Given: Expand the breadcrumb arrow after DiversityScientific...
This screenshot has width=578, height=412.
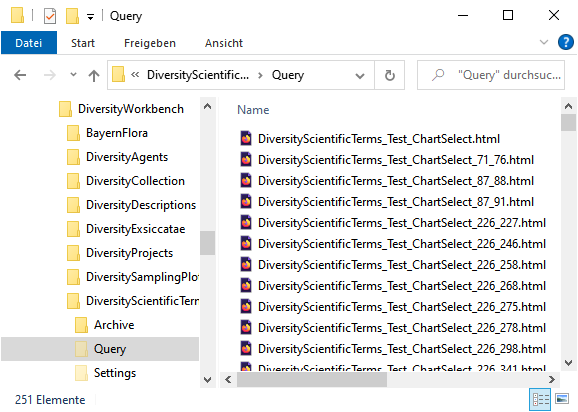Looking at the screenshot, I should tap(261, 75).
